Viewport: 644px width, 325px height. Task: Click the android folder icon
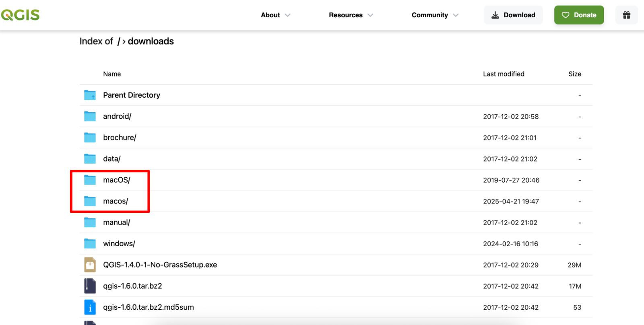pos(90,116)
